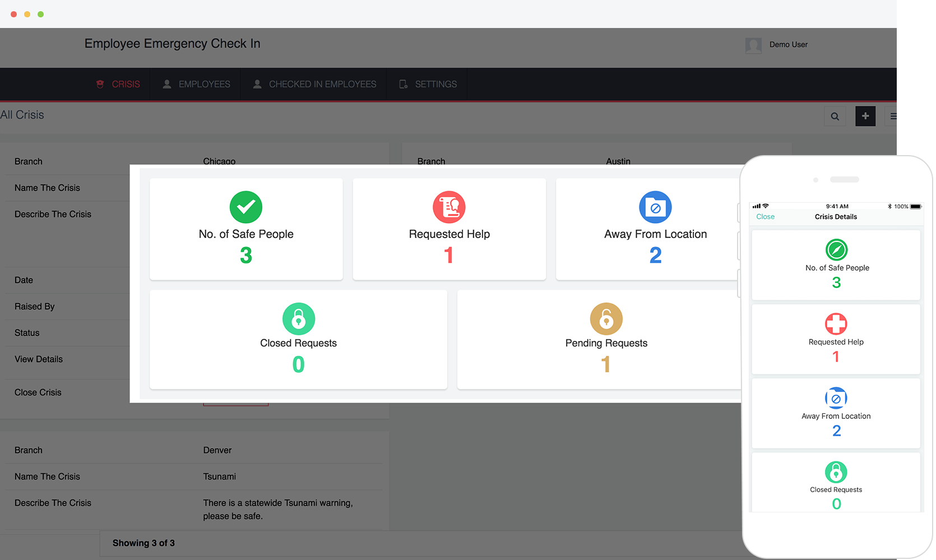Click the phone battery status icon
936x560 pixels.
pyautogui.click(x=916, y=207)
